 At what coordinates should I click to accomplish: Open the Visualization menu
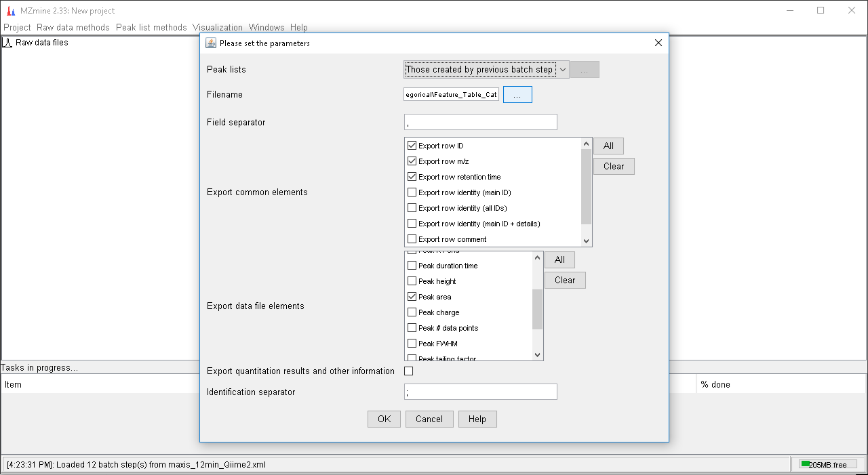point(218,28)
